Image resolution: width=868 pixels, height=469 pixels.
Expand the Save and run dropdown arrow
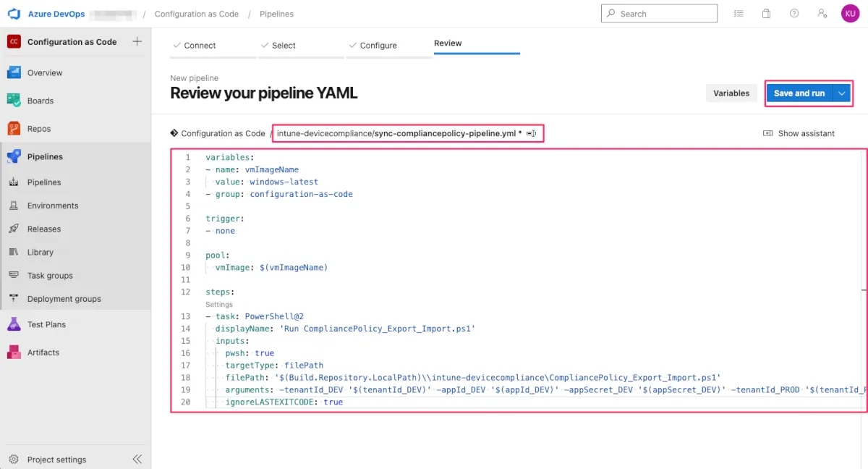[841, 93]
